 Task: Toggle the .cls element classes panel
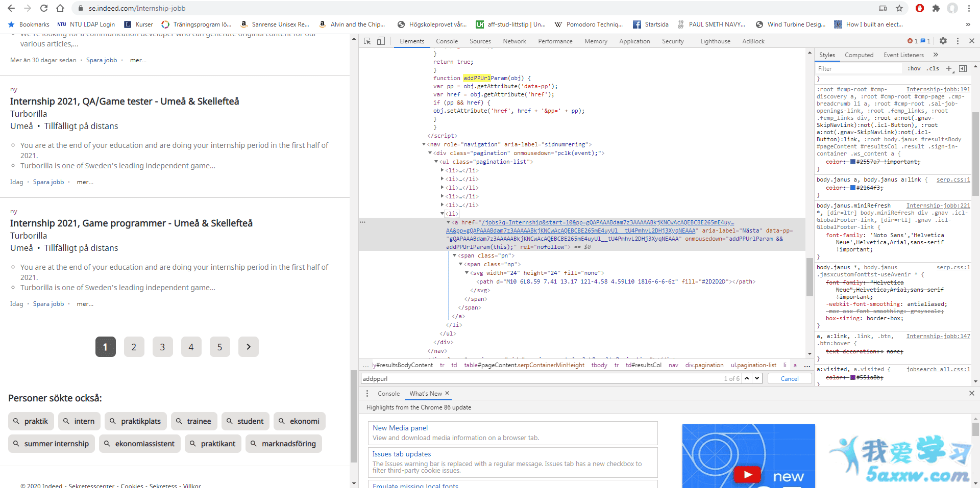934,68
